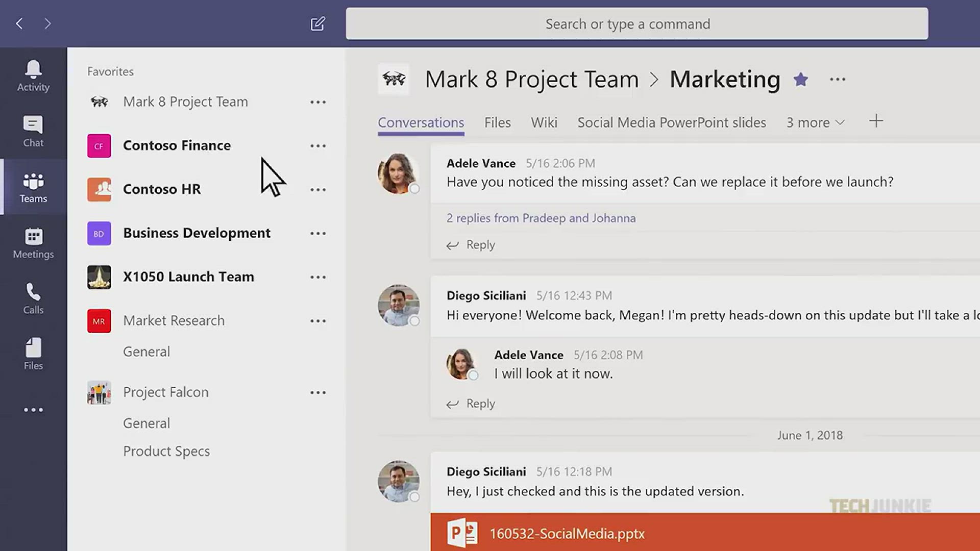This screenshot has height=551, width=980.
Task: Open more options for Contoso Finance
Action: pyautogui.click(x=318, y=146)
